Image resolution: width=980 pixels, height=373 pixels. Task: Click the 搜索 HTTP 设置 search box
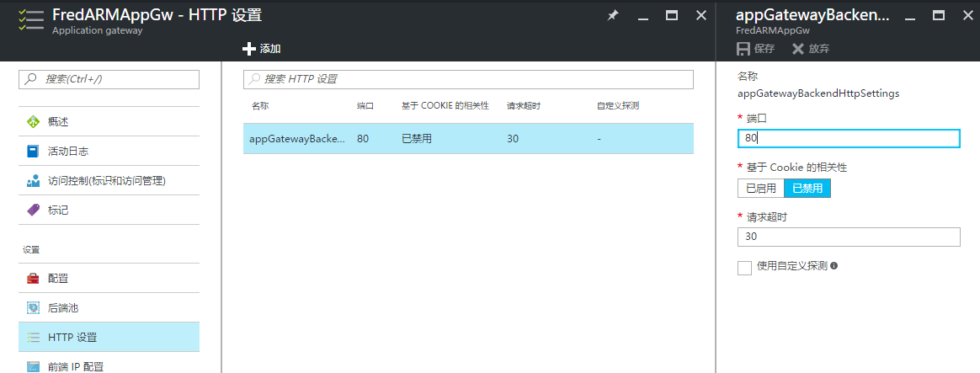(468, 79)
